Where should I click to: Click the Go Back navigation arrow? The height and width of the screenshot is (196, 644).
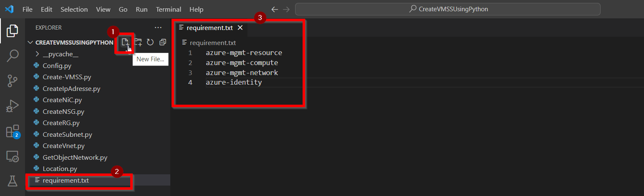coord(274,9)
